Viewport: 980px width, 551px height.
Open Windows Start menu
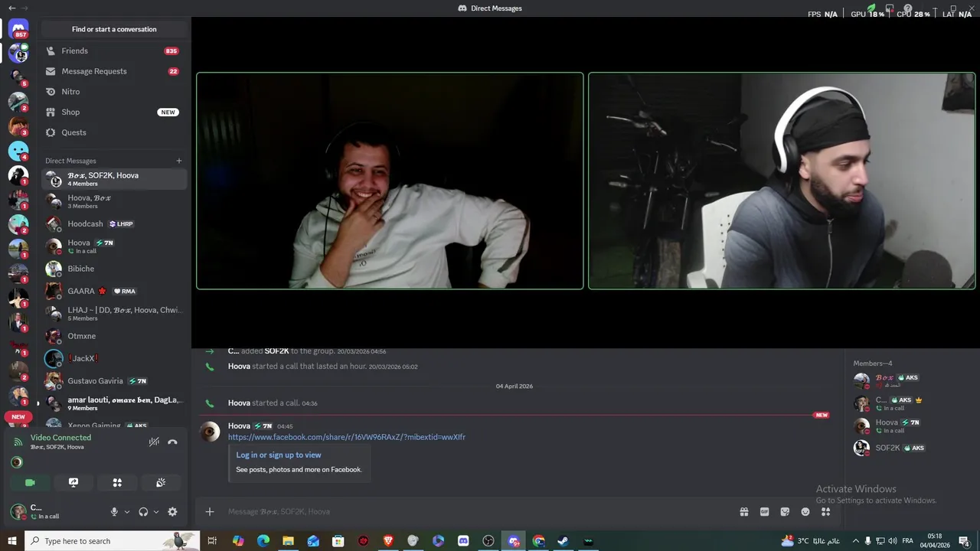pos(12,541)
